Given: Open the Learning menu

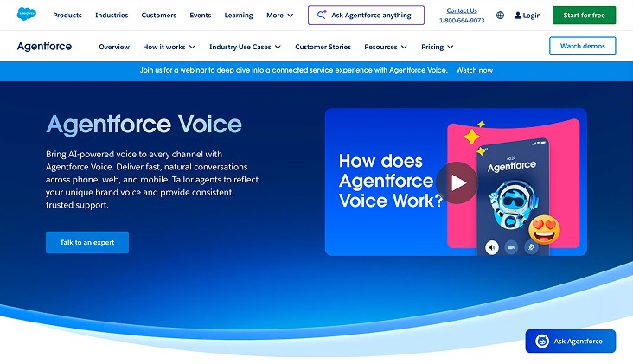Looking at the screenshot, I should coord(239,16).
